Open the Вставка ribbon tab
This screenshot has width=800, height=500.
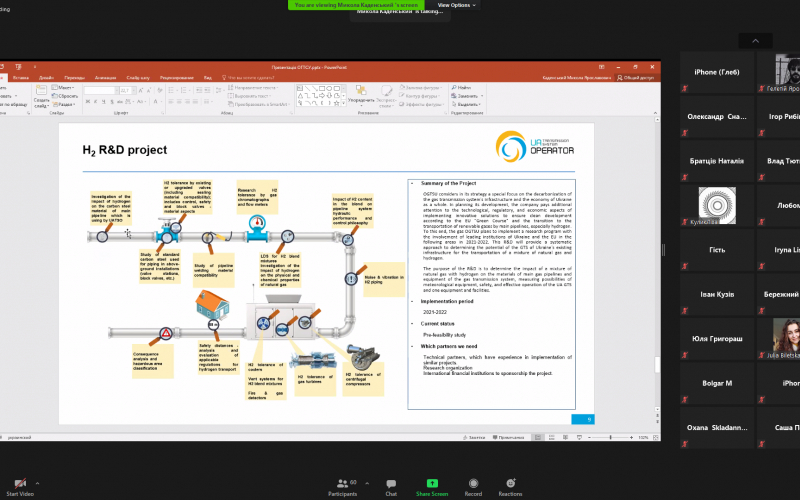pos(21,78)
